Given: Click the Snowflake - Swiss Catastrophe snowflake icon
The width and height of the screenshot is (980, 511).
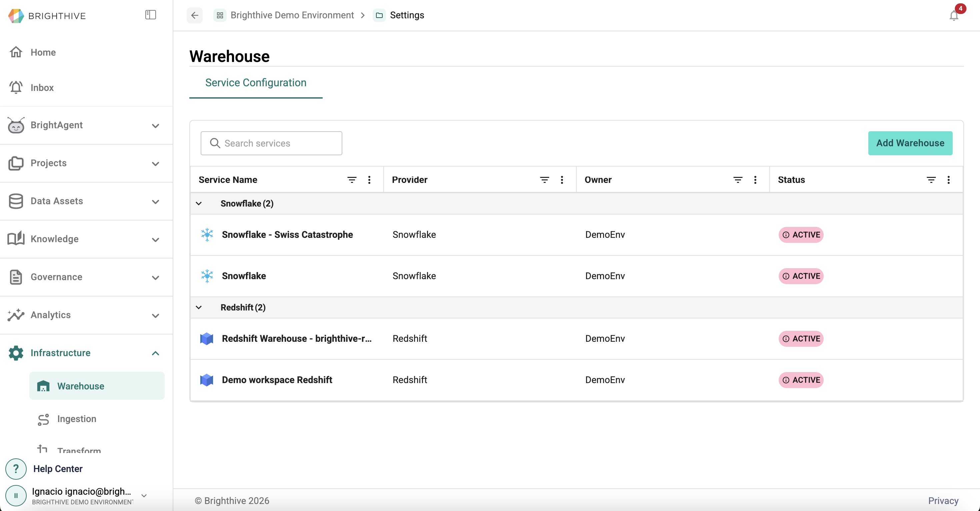Looking at the screenshot, I should click(207, 235).
